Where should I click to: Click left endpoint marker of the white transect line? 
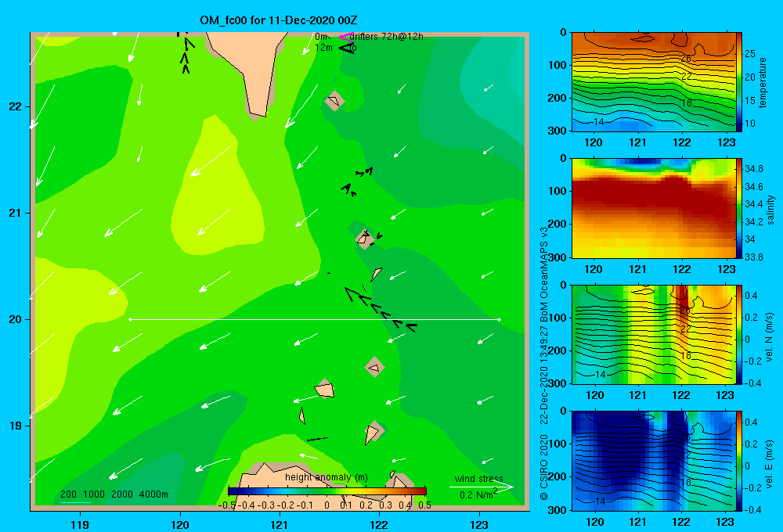[x=130, y=319]
